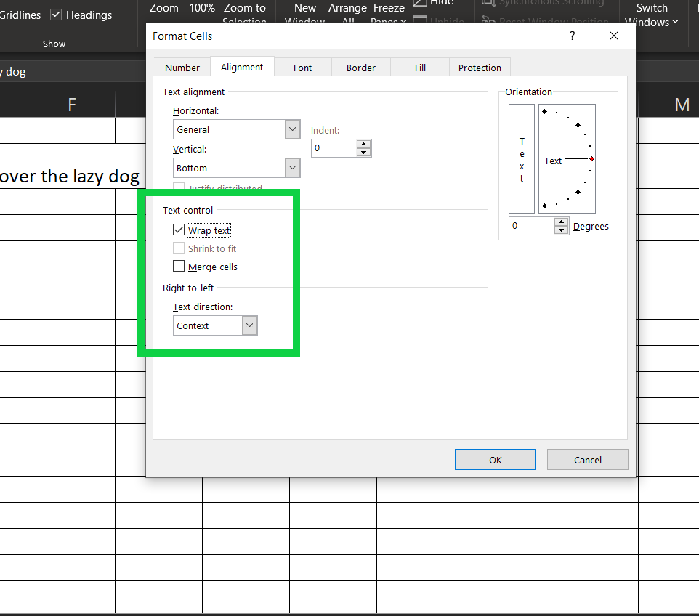Image resolution: width=699 pixels, height=616 pixels.
Task: Open the Text direction Context dropdown
Action: coord(250,325)
